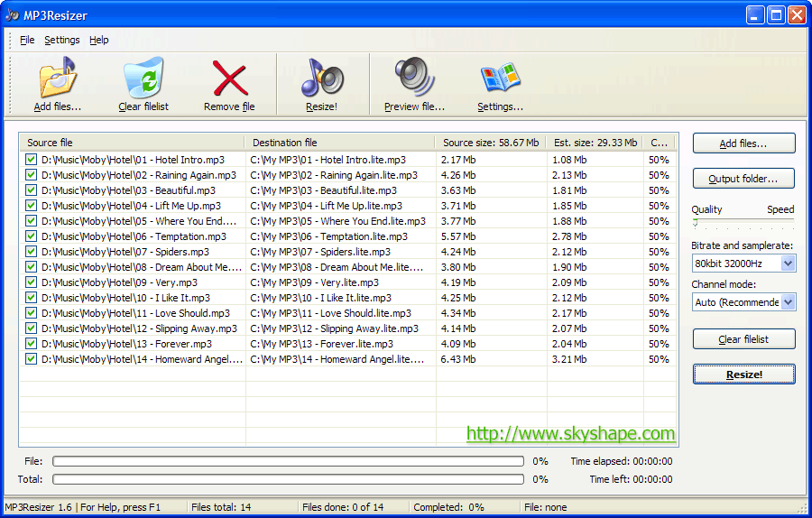Screen dimensions: 812x518
Task: Select row 11 - Love Should.mp3 source file
Action: click(135, 313)
